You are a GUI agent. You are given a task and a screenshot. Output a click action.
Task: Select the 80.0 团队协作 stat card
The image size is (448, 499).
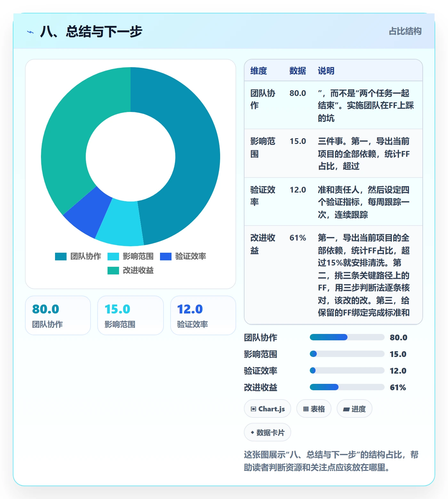58,315
